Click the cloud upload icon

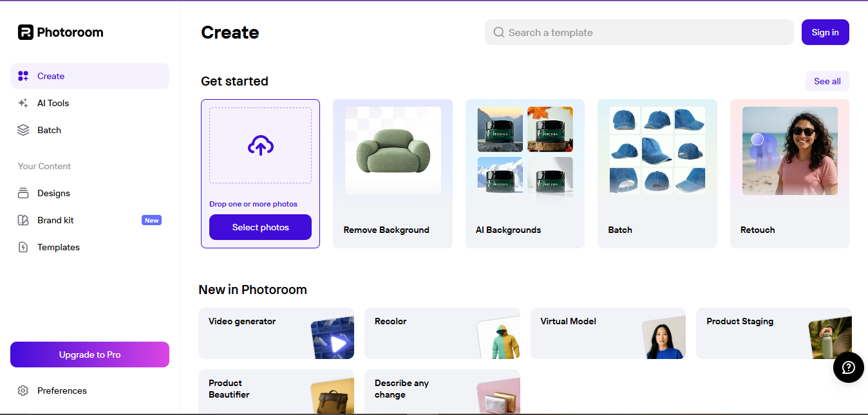(x=260, y=146)
